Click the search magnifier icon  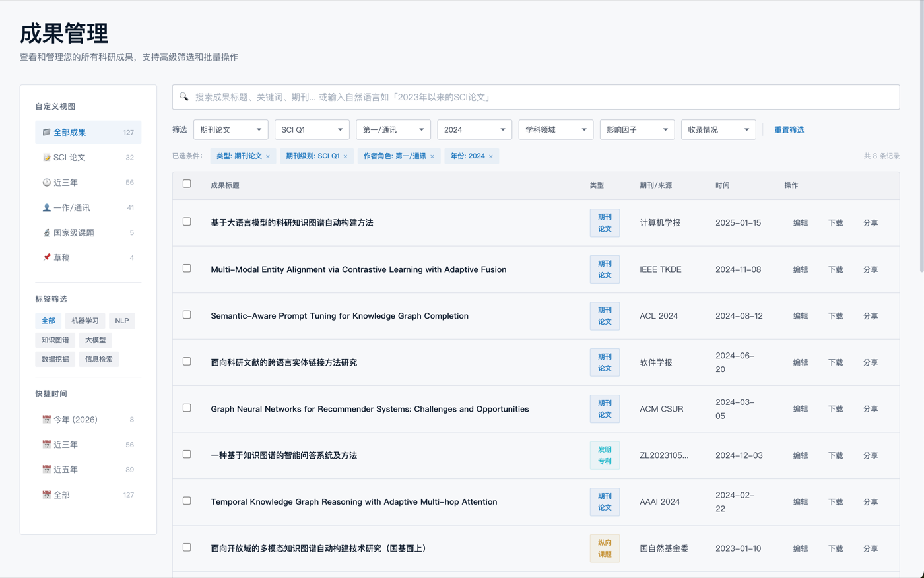183,96
